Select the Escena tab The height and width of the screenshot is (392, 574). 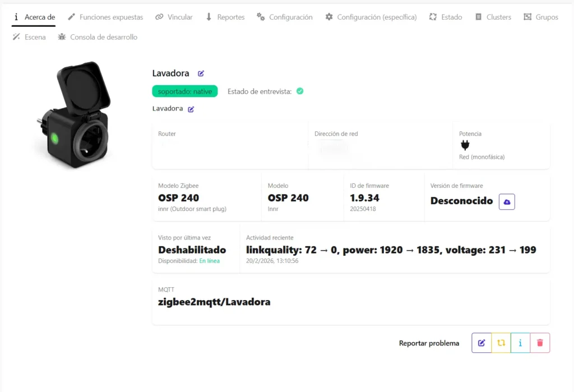[30, 37]
